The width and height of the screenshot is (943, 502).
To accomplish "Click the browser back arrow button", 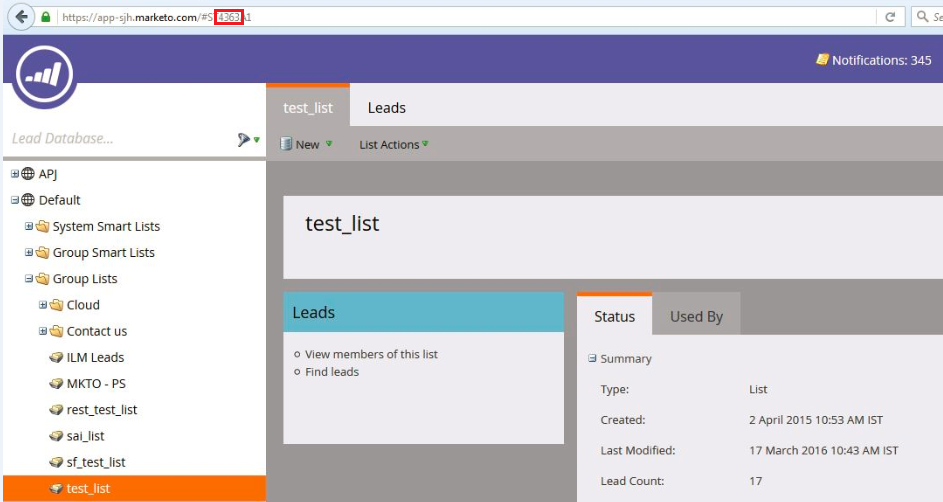I will click(21, 17).
